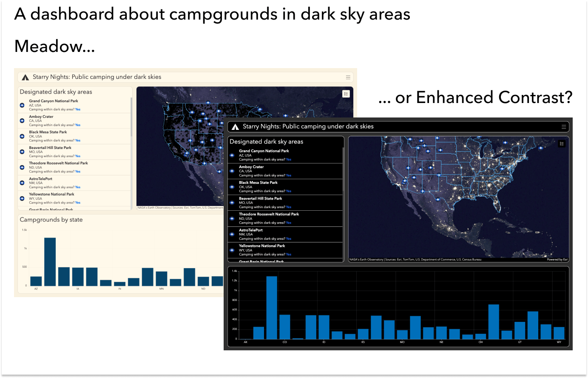
Task: Click the tent logo in the Meadow dashboard header
Action: click(25, 77)
